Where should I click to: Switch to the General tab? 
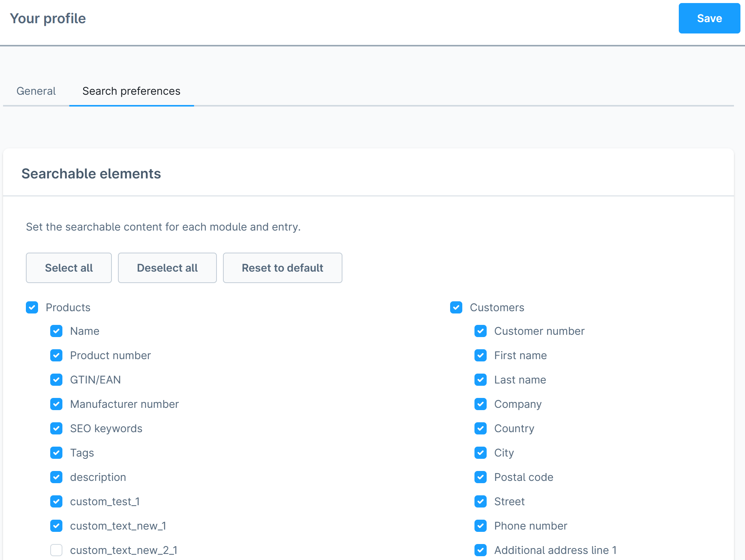[37, 91]
